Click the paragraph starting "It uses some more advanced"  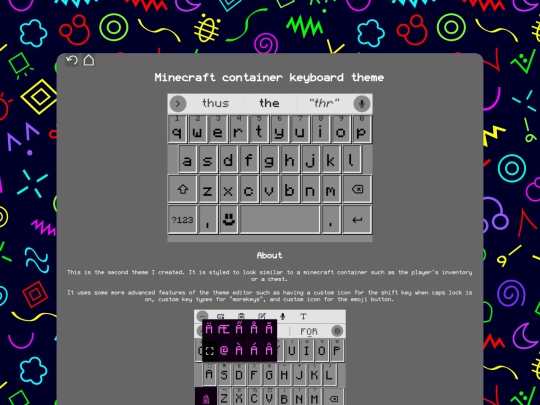269,296
